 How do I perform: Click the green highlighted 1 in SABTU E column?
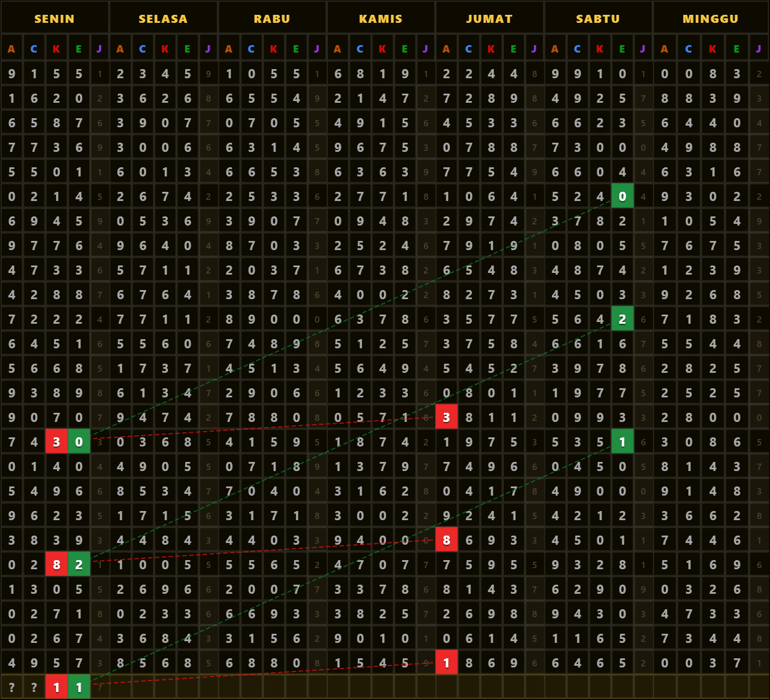(x=622, y=441)
